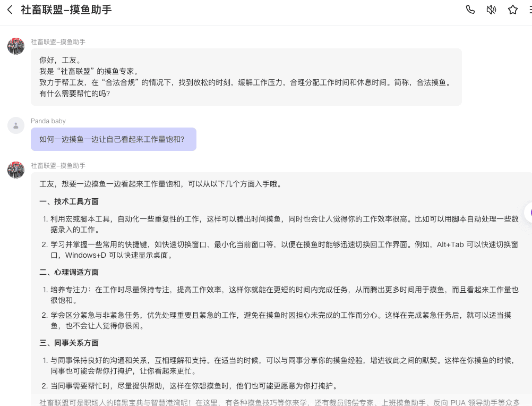The image size is (532, 406).
Task: Toggle the muted speaker icon
Action: point(491,10)
